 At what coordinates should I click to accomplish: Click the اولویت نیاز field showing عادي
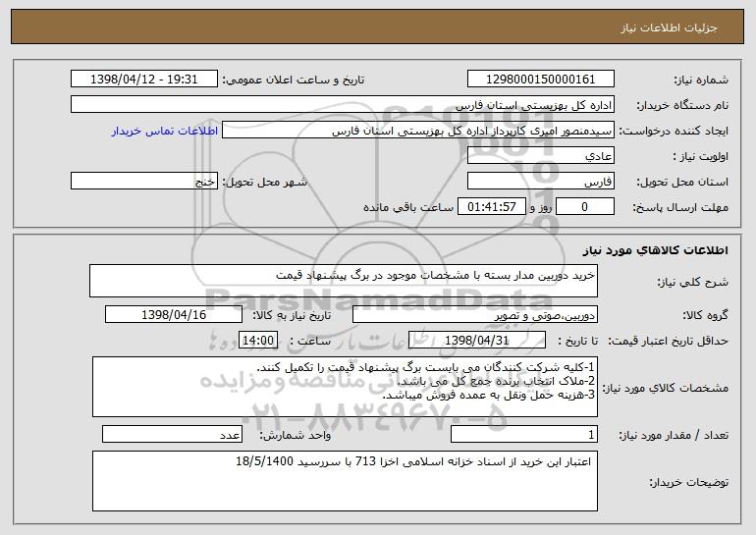click(x=540, y=156)
